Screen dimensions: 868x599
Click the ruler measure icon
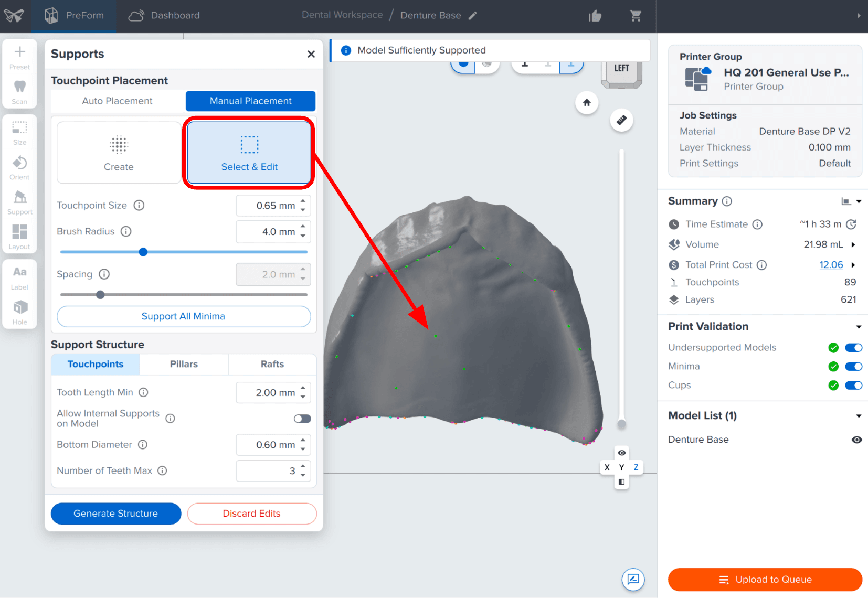click(x=621, y=120)
